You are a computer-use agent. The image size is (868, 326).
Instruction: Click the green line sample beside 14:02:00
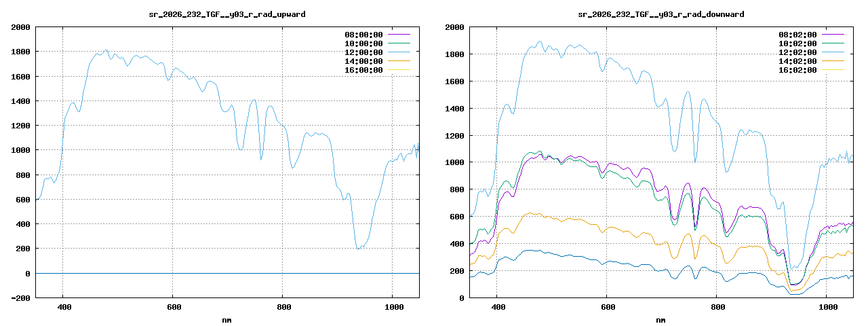[x=833, y=60]
